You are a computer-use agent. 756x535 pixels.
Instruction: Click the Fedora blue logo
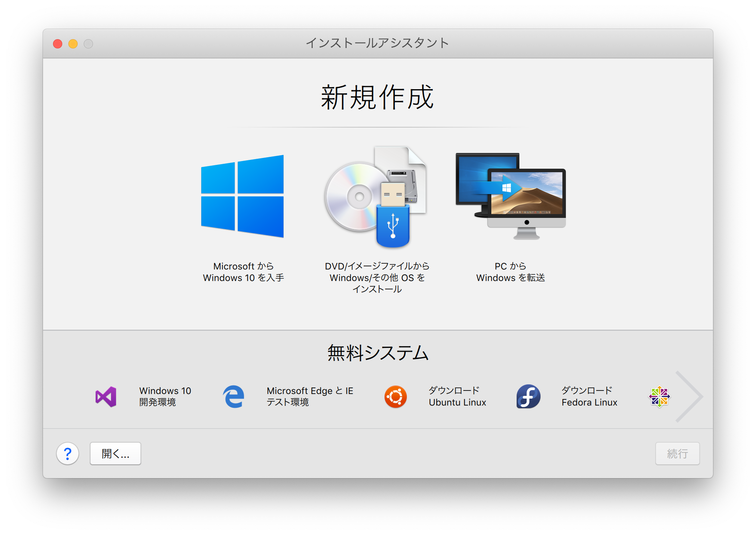click(x=528, y=396)
